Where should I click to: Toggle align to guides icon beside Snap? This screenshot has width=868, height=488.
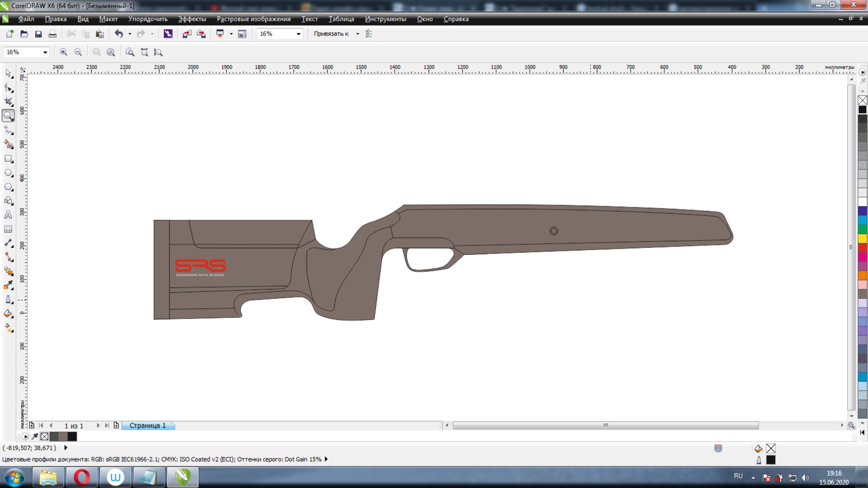coord(369,34)
